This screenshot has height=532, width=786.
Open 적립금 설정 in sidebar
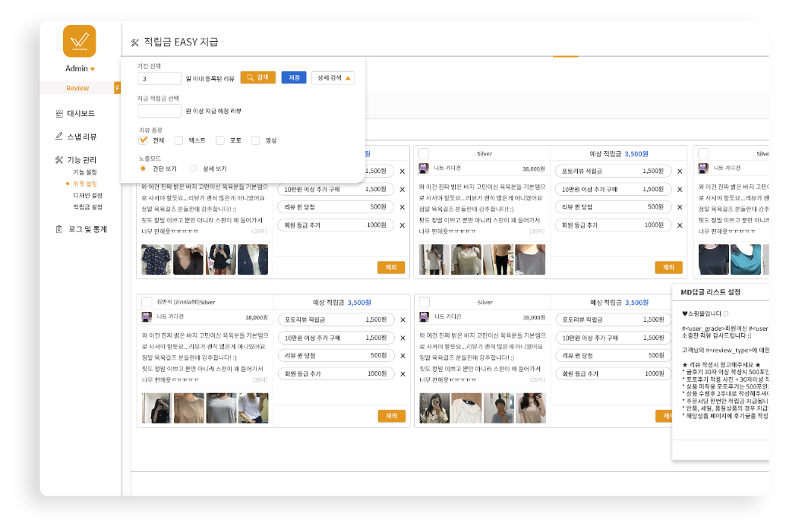tap(87, 206)
